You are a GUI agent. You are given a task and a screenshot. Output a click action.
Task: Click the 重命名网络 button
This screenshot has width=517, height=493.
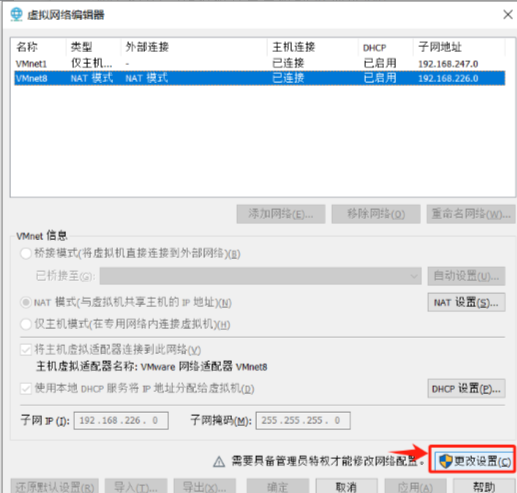coord(471,214)
